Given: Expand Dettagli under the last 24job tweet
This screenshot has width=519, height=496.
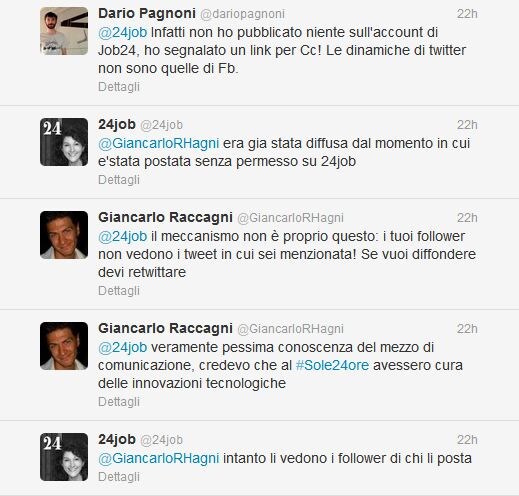Looking at the screenshot, I should tap(119, 477).
